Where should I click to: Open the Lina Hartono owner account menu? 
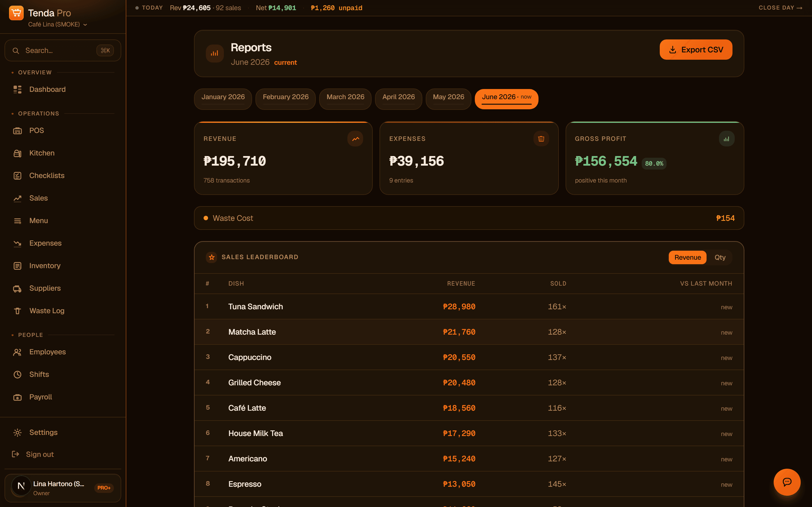pos(63,488)
